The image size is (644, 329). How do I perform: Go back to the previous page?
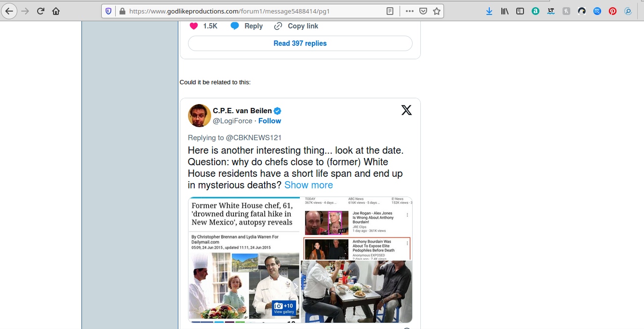pos(9,11)
